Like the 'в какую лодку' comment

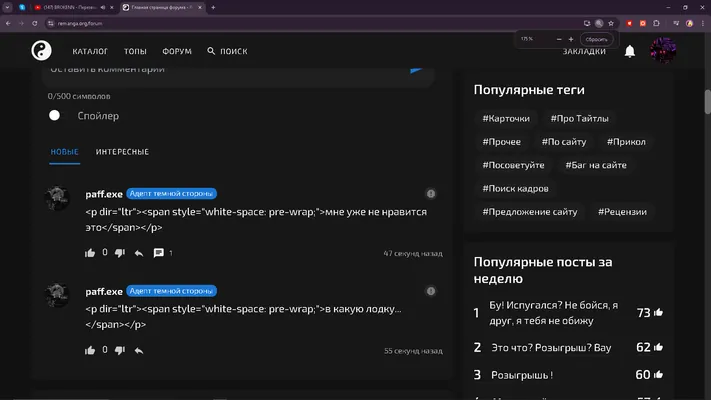tap(90, 350)
